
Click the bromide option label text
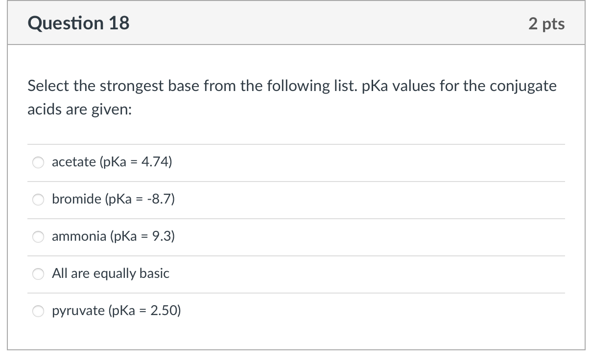[x=114, y=199]
